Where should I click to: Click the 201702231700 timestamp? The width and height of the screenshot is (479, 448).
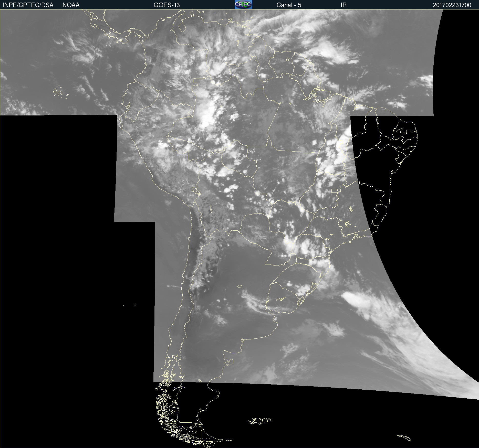pos(452,5)
